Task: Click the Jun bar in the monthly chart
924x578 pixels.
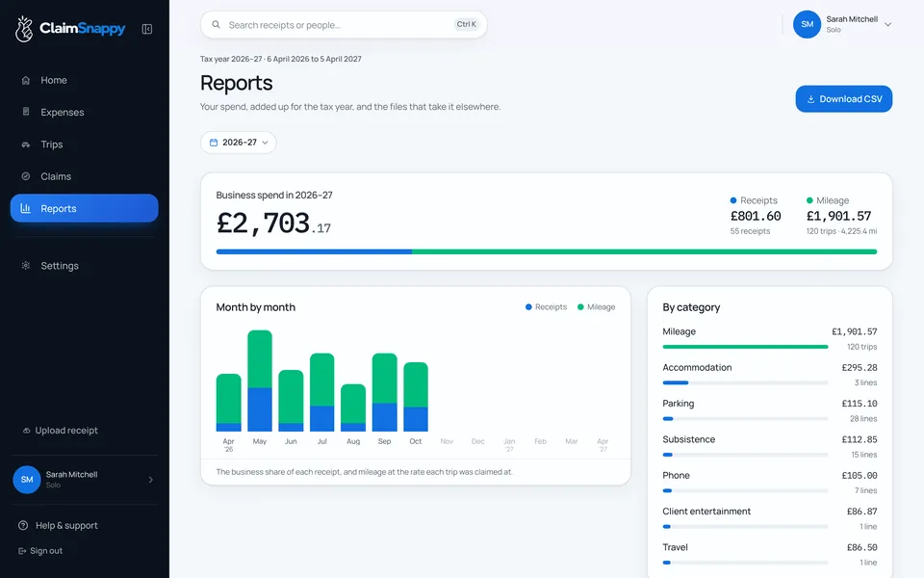Action: (x=291, y=401)
